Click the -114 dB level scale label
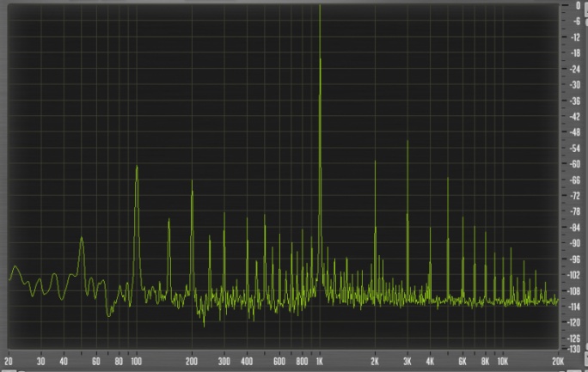Image resolution: width=588 pixels, height=372 pixels. point(575,307)
